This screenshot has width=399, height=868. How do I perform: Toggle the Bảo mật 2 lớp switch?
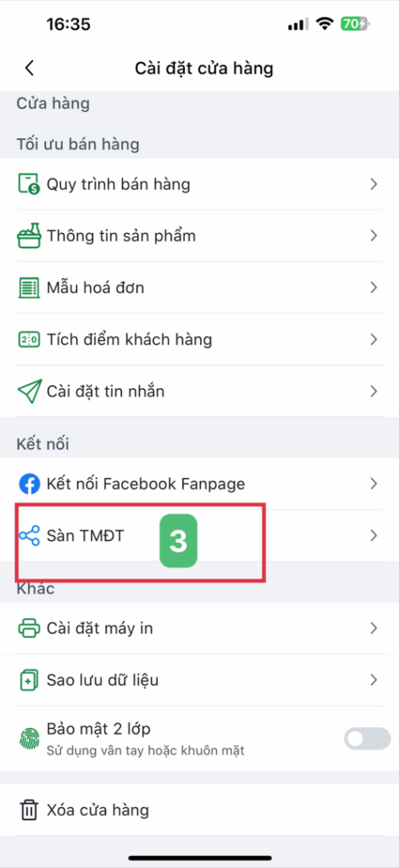pos(368,738)
